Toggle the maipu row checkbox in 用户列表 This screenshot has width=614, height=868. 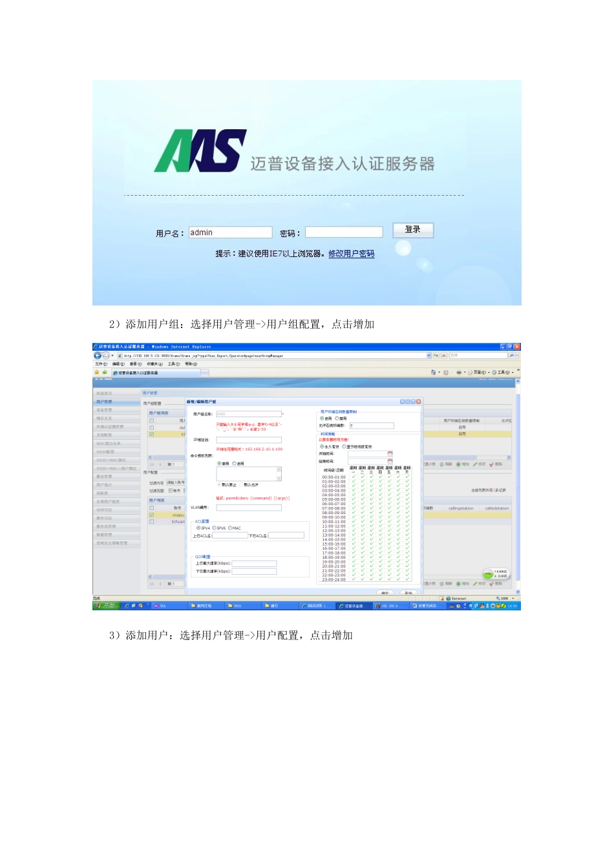pyautogui.click(x=151, y=515)
